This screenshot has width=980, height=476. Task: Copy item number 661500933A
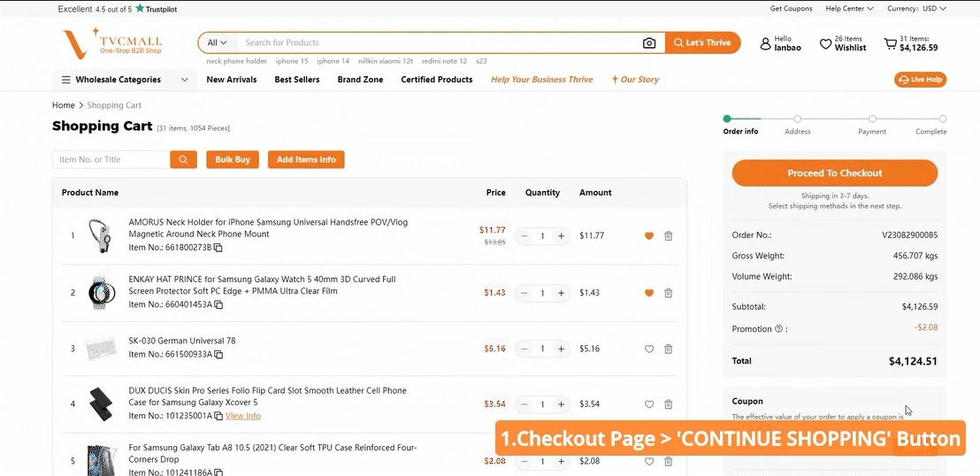pos(218,355)
